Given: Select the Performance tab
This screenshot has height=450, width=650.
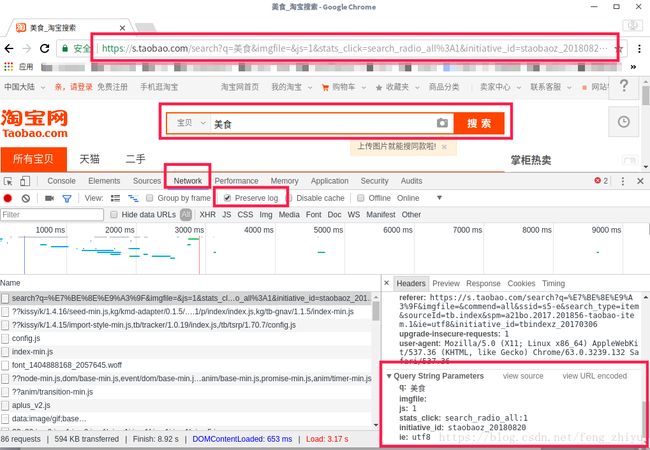Looking at the screenshot, I should click(x=236, y=181).
